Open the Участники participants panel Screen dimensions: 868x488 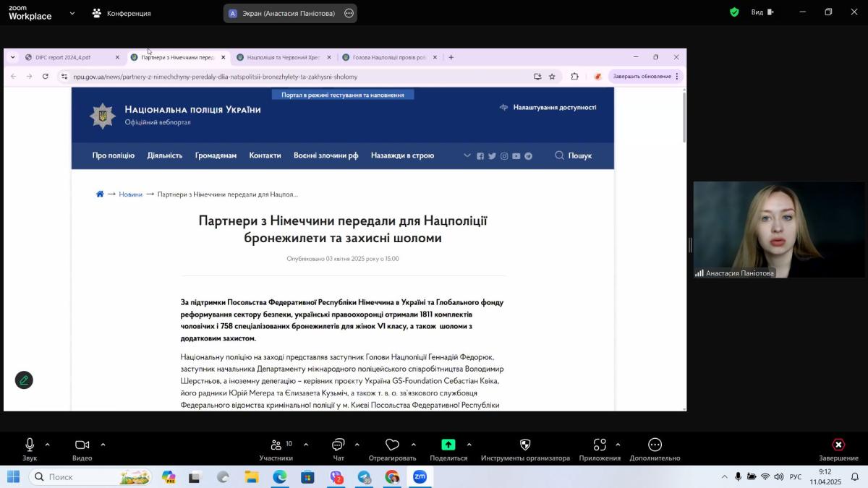pyautogui.click(x=276, y=445)
